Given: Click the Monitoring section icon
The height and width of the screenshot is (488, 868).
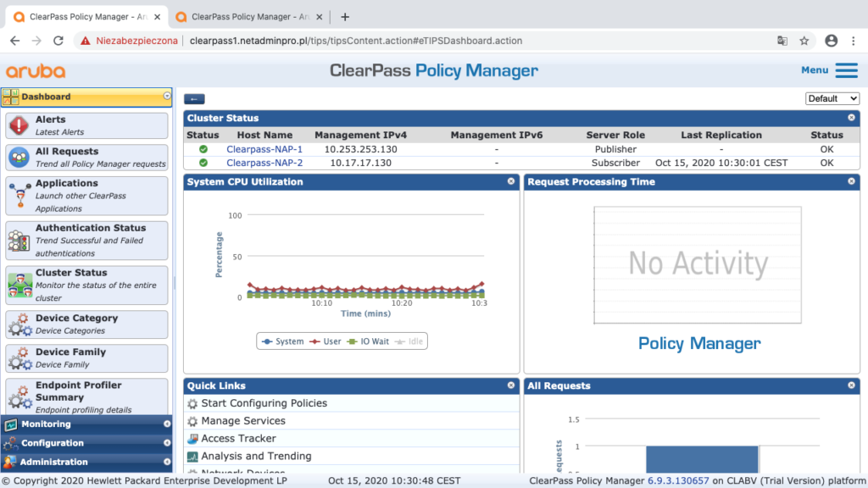Looking at the screenshot, I should point(10,424).
